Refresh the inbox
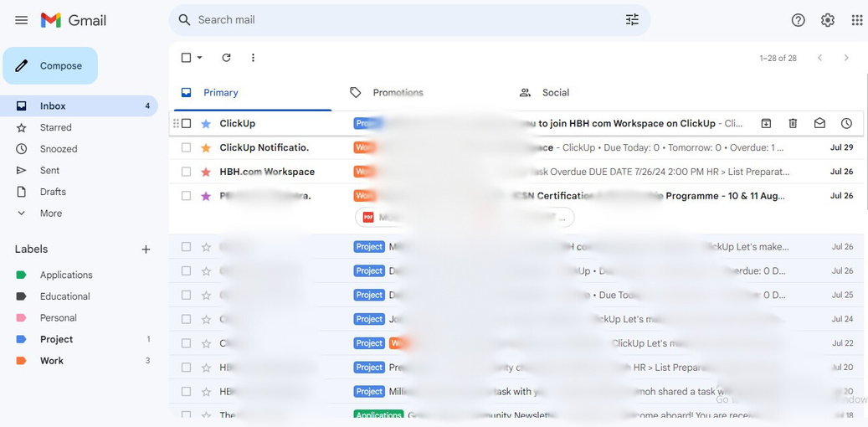 tap(226, 58)
